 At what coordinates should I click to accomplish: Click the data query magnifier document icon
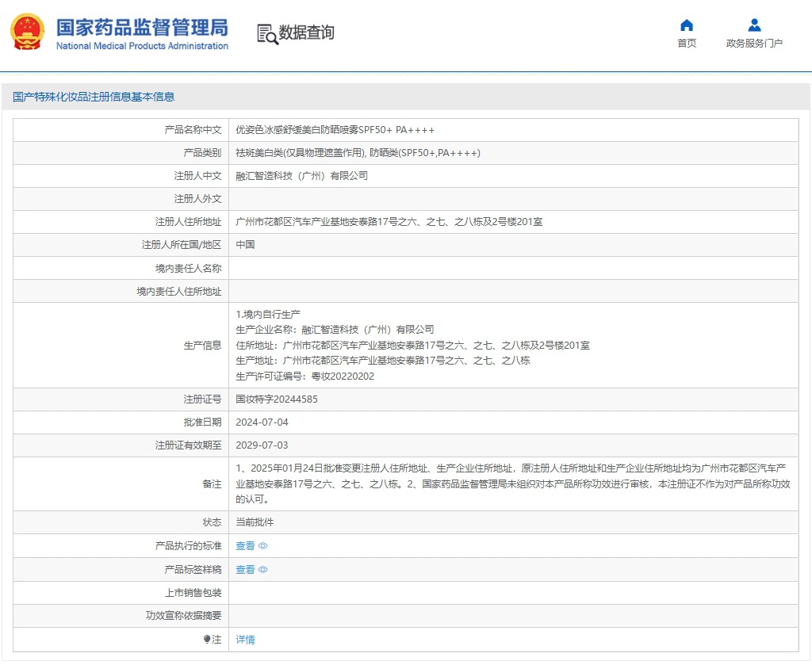pyautogui.click(x=267, y=33)
